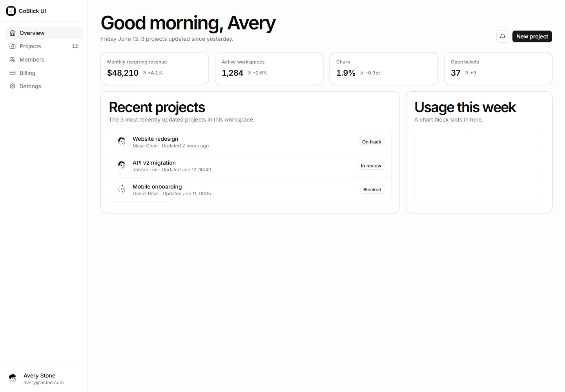Click the 1,284 active workspaces value
565x392 pixels.
232,73
